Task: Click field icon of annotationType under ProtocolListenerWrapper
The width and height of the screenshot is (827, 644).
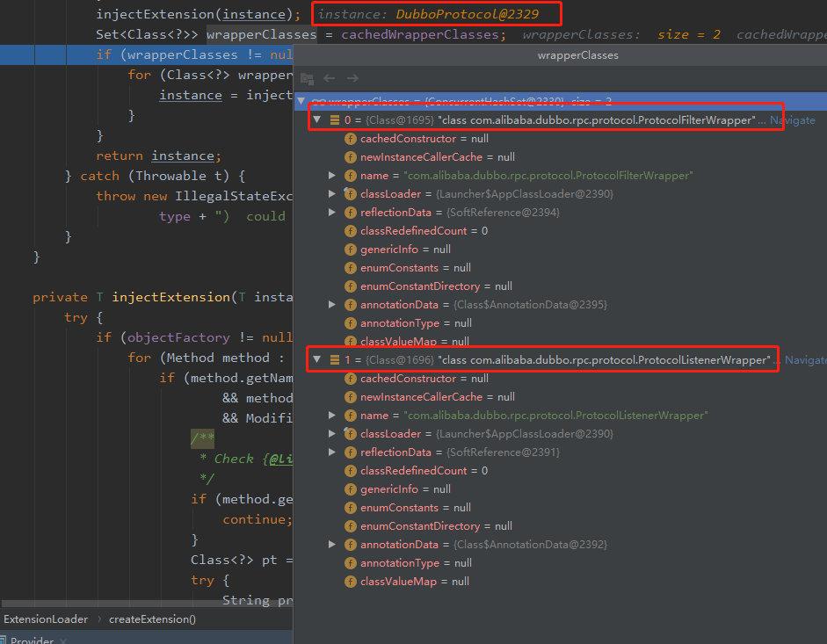Action: 350,563
